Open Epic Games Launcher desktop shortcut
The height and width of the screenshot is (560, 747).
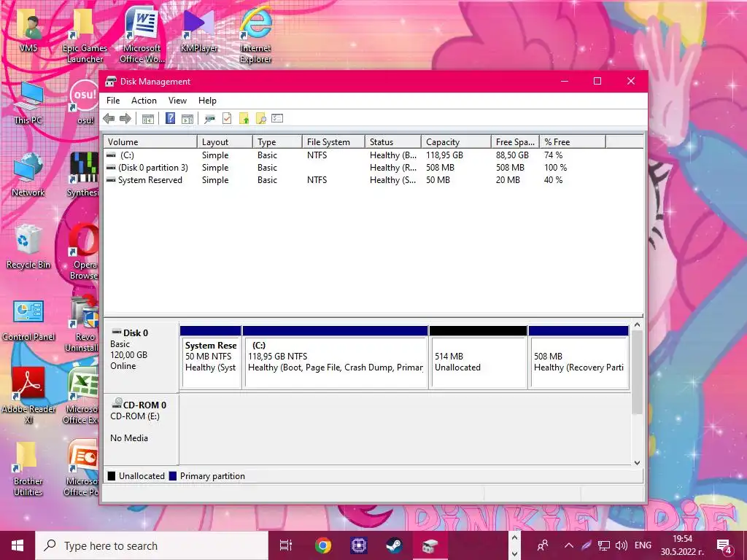click(x=85, y=36)
